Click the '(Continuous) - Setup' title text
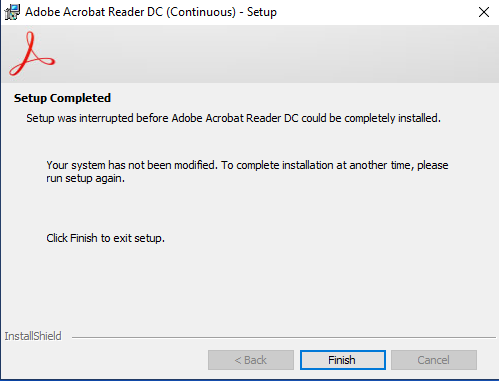The height and width of the screenshot is (381, 499). coord(221,12)
